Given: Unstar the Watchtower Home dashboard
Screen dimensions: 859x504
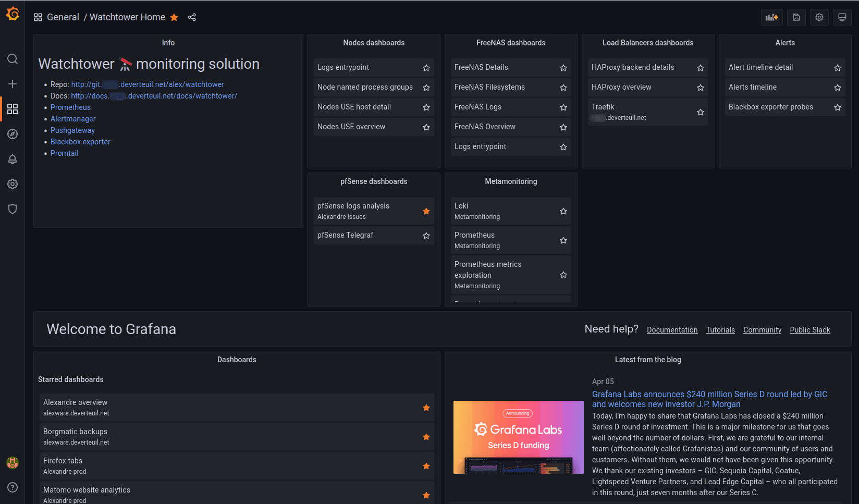Looking at the screenshot, I should coord(174,17).
